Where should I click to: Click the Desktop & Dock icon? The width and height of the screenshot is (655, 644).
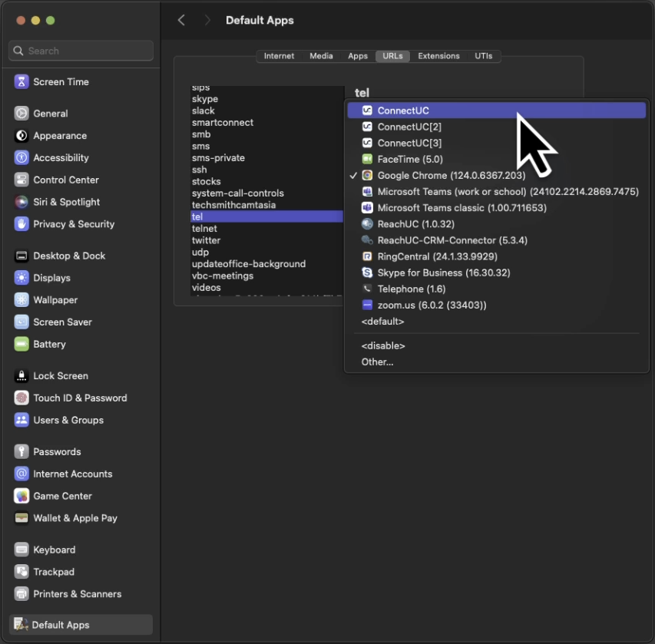click(22, 256)
